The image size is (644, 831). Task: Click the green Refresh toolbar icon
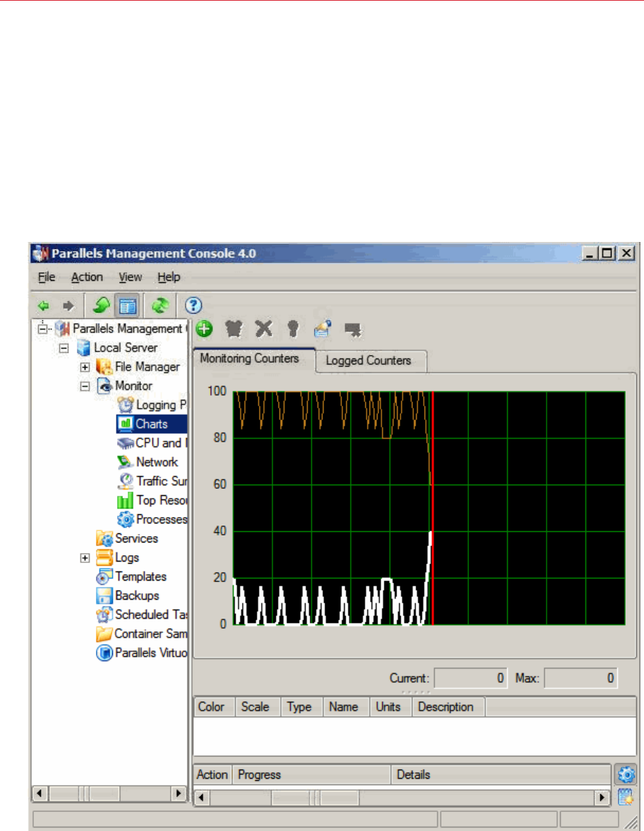pyautogui.click(x=160, y=305)
